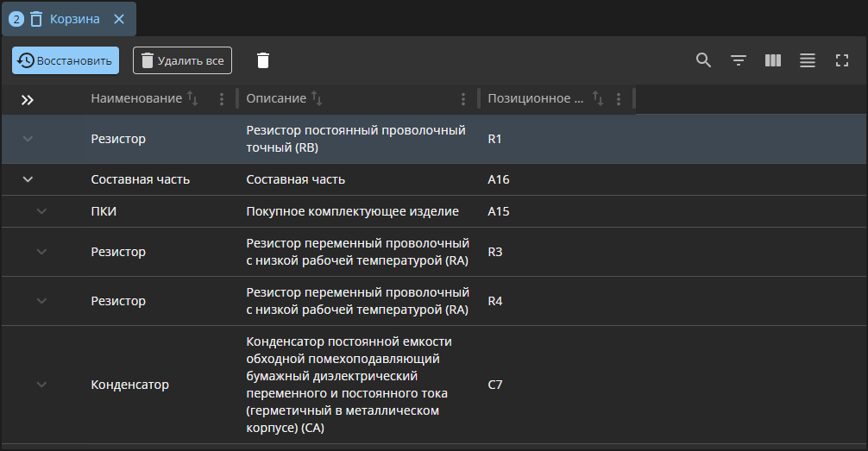Viewport: 868px width, 451px height.
Task: Select Резистор name cell in R4 row
Action: pyautogui.click(x=118, y=301)
